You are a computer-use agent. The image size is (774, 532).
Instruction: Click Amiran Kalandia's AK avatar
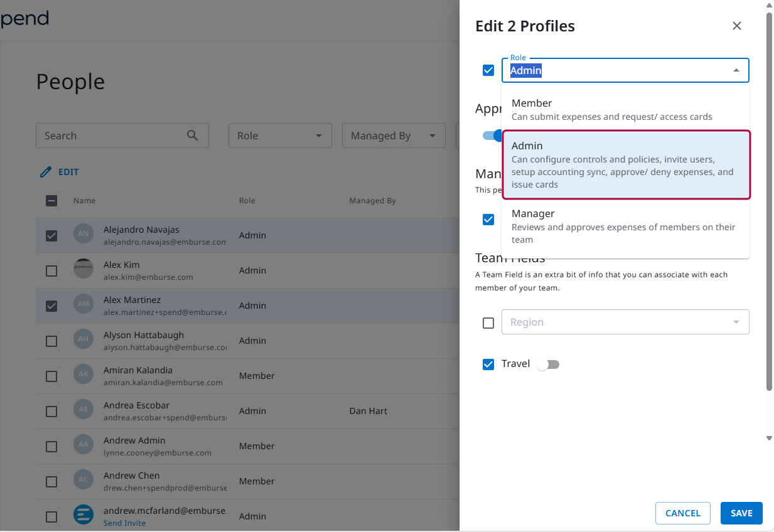(84, 374)
